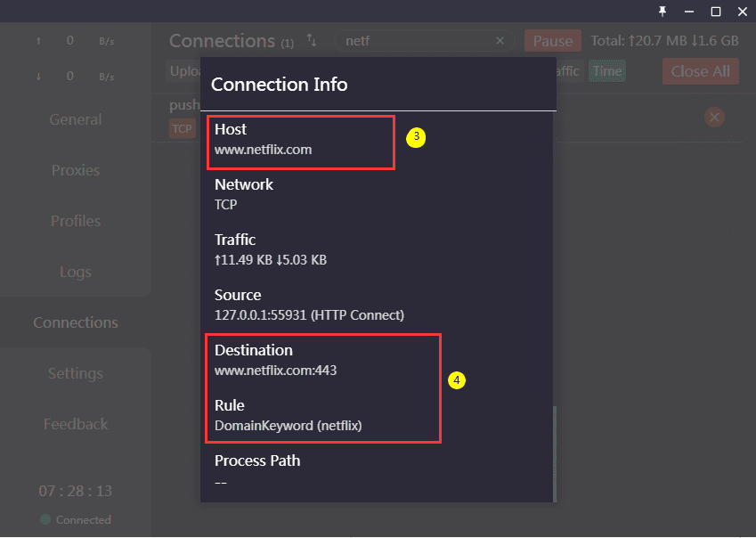Sort connections by Upload
756x538 pixels.
coord(183,71)
